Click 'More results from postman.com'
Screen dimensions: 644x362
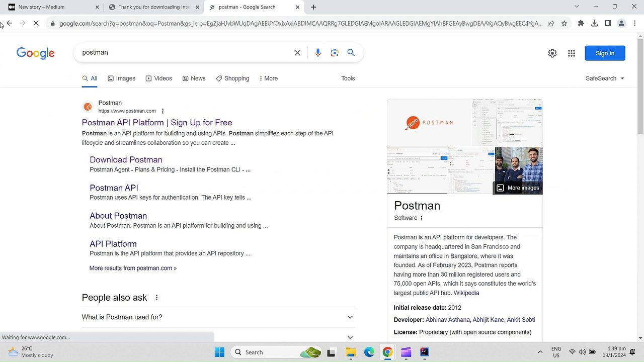(x=133, y=268)
